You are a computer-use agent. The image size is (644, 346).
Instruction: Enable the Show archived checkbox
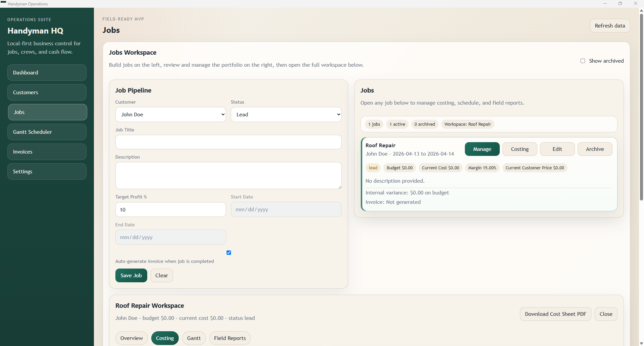point(583,61)
